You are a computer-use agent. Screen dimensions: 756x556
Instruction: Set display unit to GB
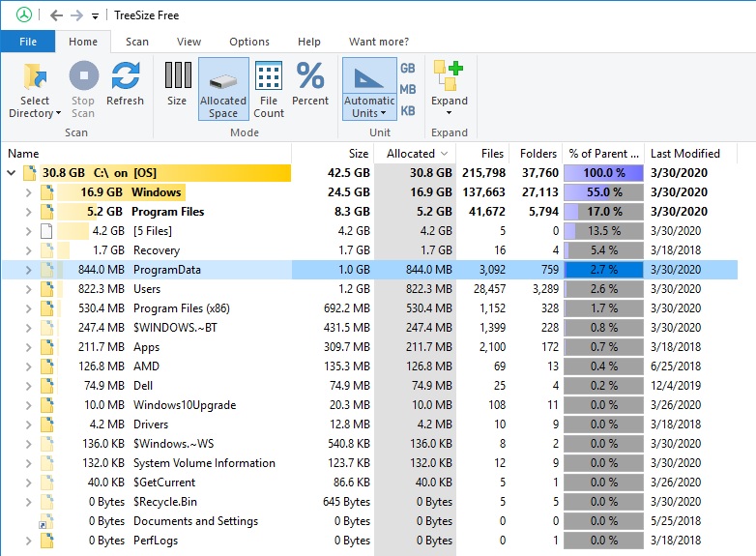tap(407, 68)
